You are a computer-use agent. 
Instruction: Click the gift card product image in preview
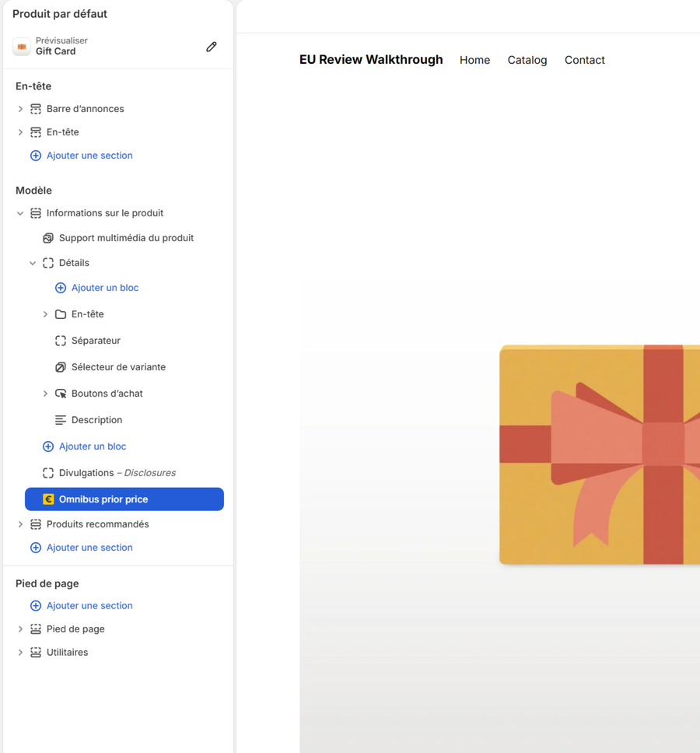600,454
